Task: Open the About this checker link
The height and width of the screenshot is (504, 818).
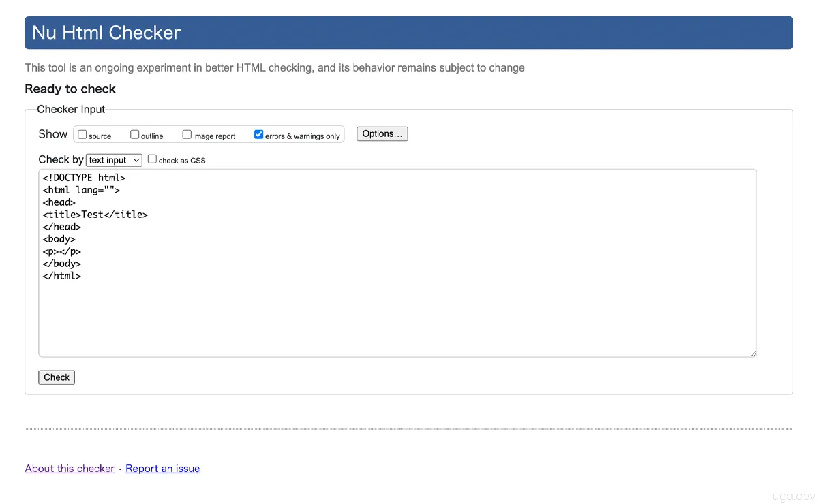Action: (x=70, y=469)
